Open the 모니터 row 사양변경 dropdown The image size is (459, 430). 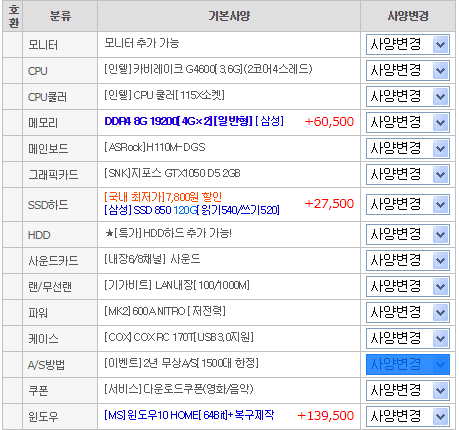click(x=408, y=44)
